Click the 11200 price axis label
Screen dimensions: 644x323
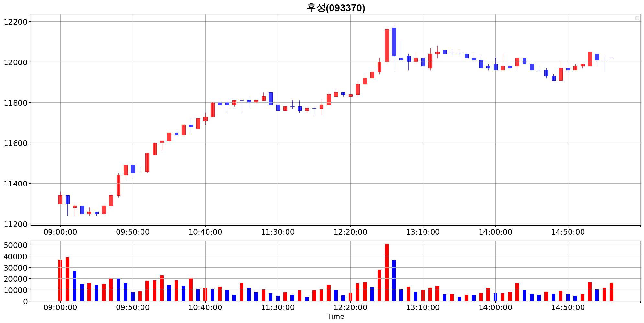(16, 224)
